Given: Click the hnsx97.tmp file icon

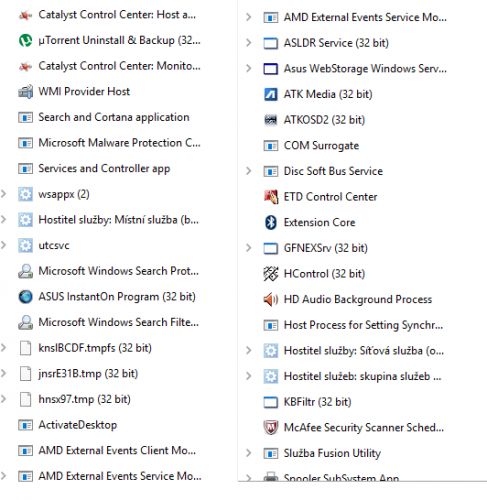Looking at the screenshot, I should pyautogui.click(x=25, y=399).
